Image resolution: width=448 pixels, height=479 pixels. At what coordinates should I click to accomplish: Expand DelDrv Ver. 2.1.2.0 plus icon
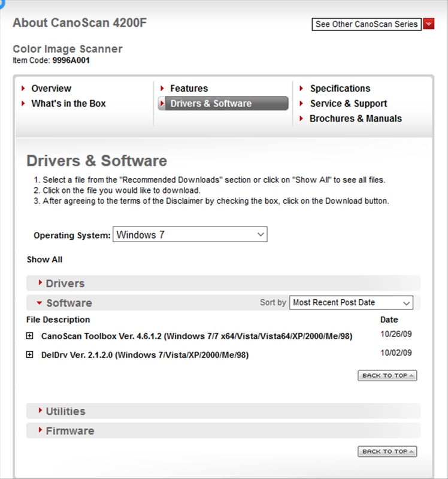[30, 355]
